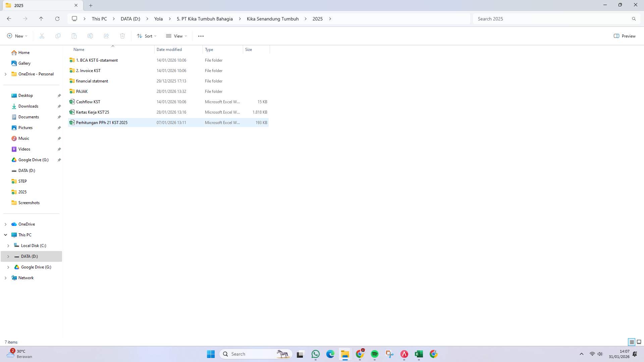Screen dimensions: 644x362
Task: Click the Delete icon in the toolbar
Action: click(x=122, y=36)
